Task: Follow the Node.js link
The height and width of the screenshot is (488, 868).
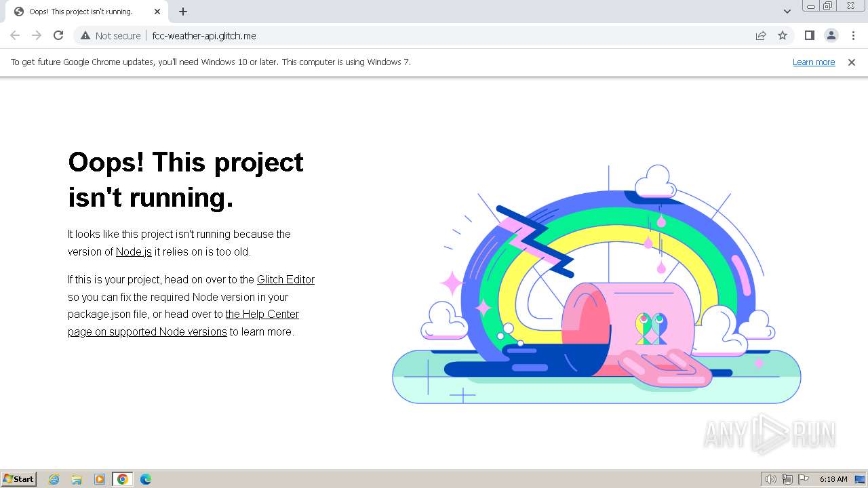Action: click(134, 251)
